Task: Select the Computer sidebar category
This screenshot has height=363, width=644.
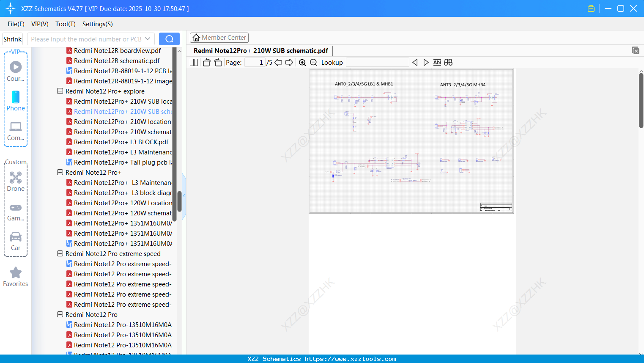Action: point(16,131)
